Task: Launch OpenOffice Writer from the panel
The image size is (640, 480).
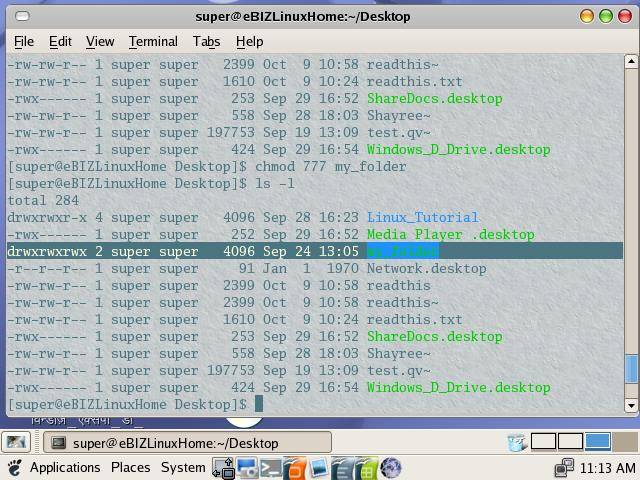Action: (x=342, y=467)
